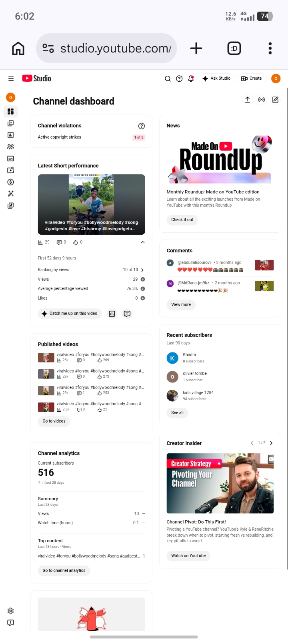
Task: Collapse the Latest Short performance details
Action: 143,242
